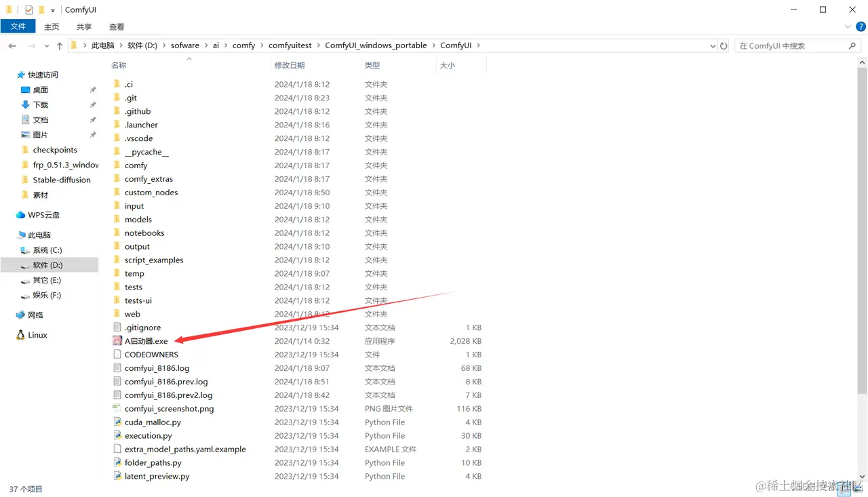Navigate to ComfyUI_windows_portable in the address bar
The height and width of the screenshot is (497, 868).
click(376, 45)
